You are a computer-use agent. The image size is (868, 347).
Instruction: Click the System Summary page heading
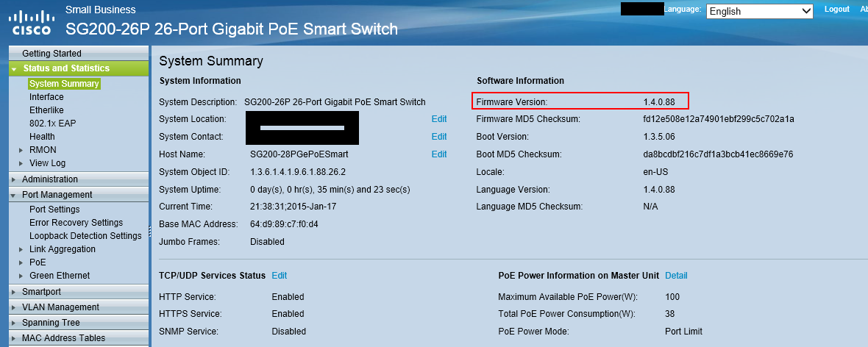click(x=211, y=61)
